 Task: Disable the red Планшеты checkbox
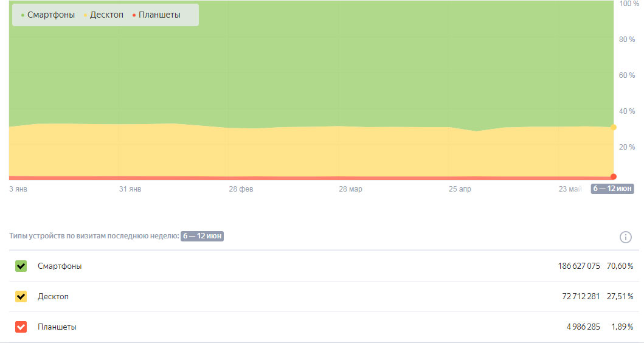click(21, 327)
